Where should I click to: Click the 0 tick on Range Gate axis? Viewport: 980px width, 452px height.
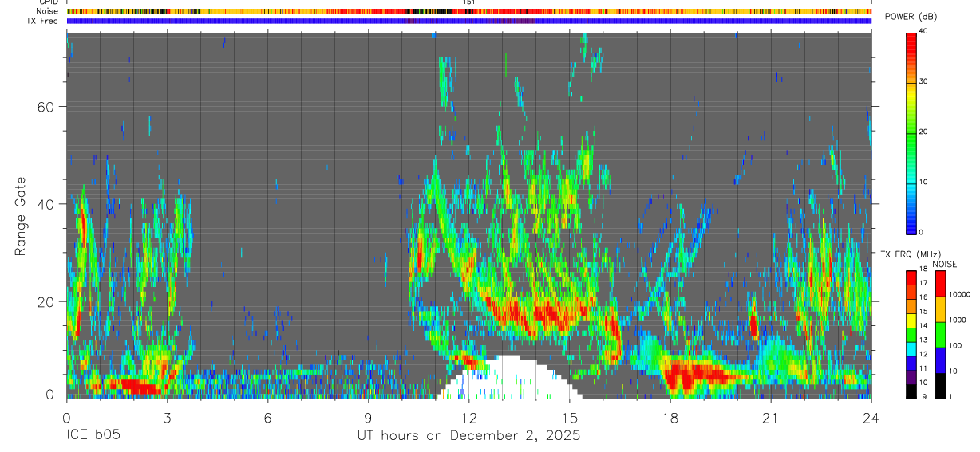pyautogui.click(x=49, y=395)
